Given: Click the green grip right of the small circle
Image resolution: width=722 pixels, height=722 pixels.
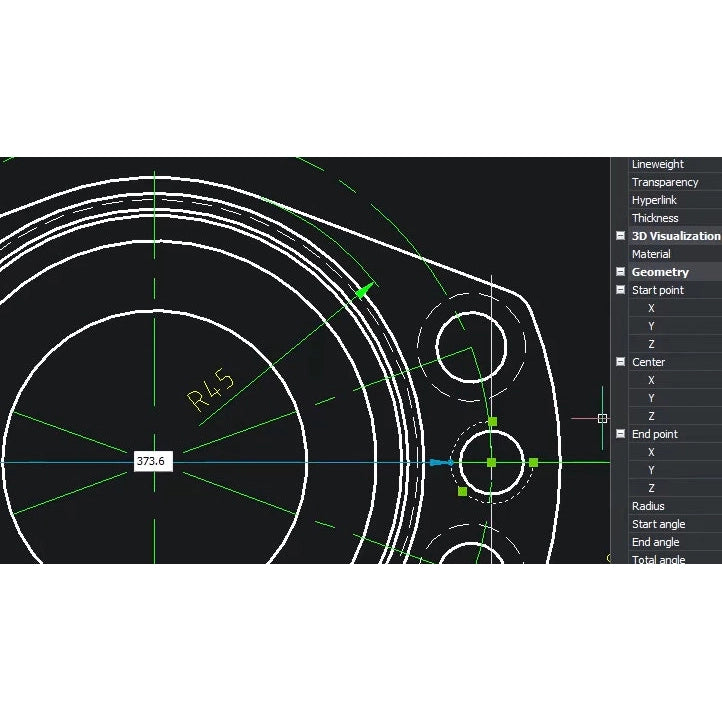Looking at the screenshot, I should pos(533,462).
